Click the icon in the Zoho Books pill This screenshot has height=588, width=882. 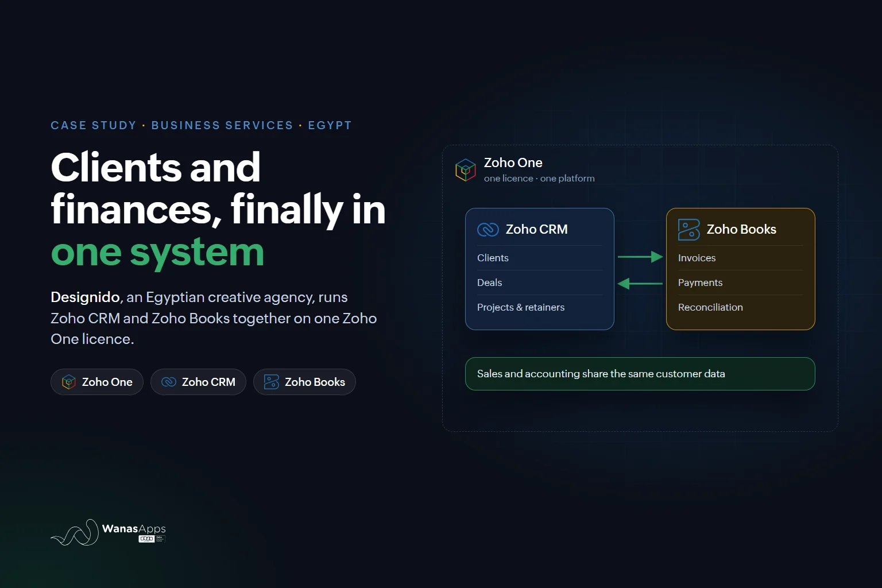click(x=271, y=382)
